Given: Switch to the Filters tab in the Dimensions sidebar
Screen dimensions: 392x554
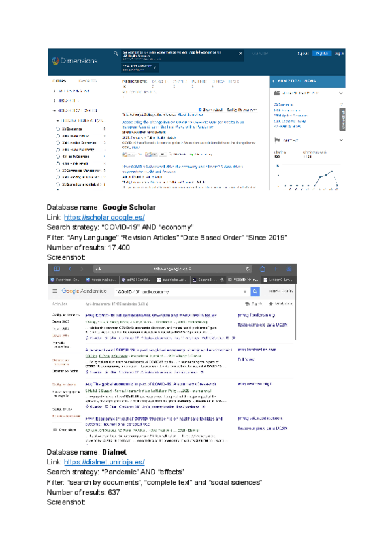Looking at the screenshot, I should (59, 81).
